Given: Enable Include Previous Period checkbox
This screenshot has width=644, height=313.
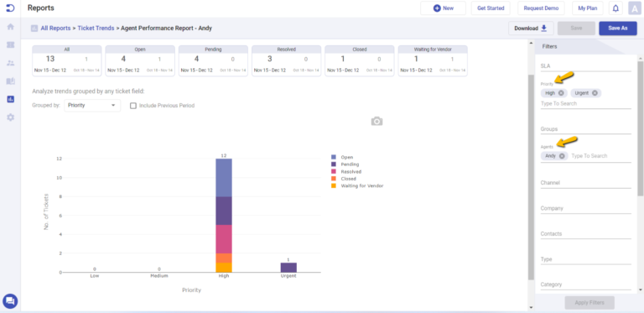Looking at the screenshot, I should tap(133, 106).
